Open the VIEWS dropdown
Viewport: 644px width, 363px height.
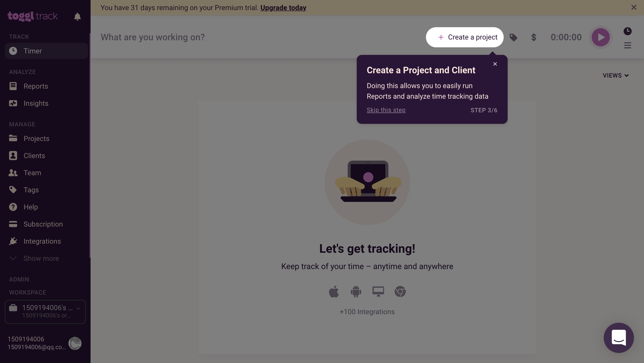pyautogui.click(x=616, y=76)
